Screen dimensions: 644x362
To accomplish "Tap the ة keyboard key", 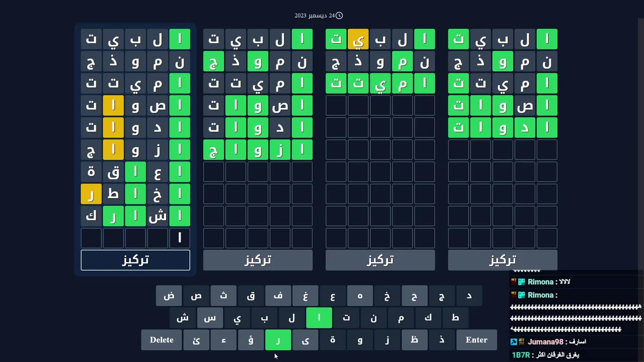I will click(333, 340).
